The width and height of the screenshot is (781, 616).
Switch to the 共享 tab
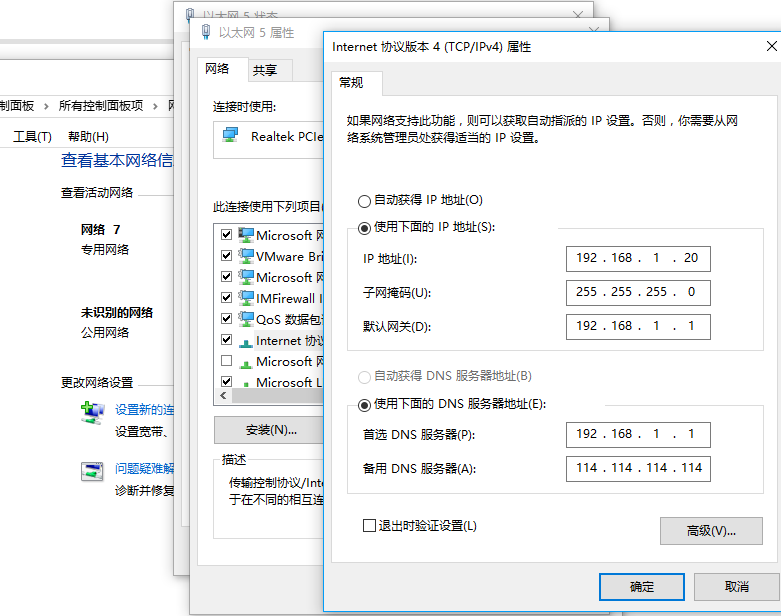[265, 70]
